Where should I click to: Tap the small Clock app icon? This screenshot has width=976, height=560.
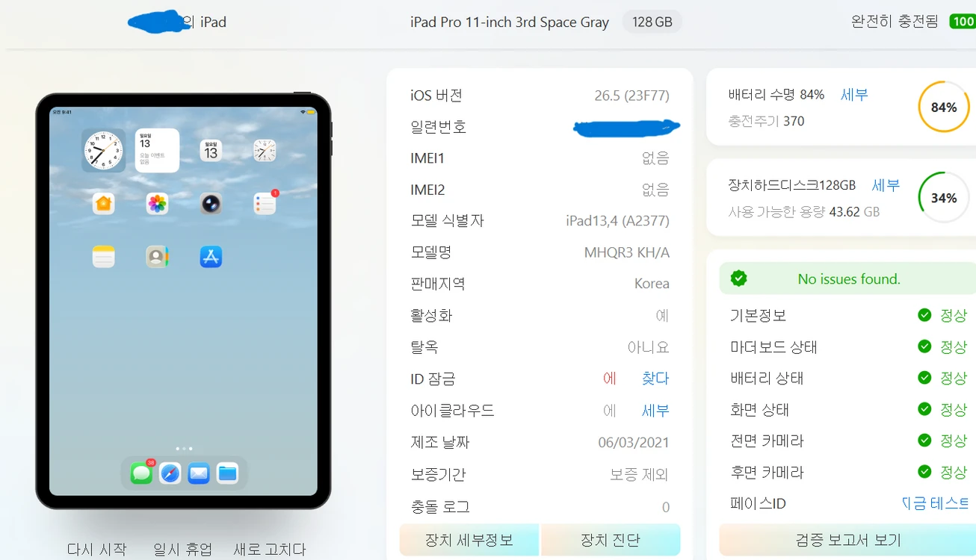pos(265,151)
